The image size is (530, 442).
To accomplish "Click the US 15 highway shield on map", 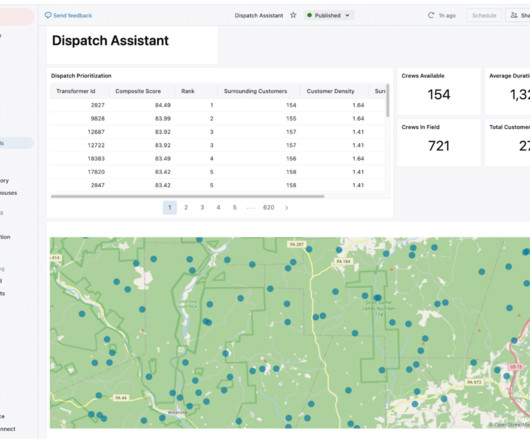I will pos(515,366).
